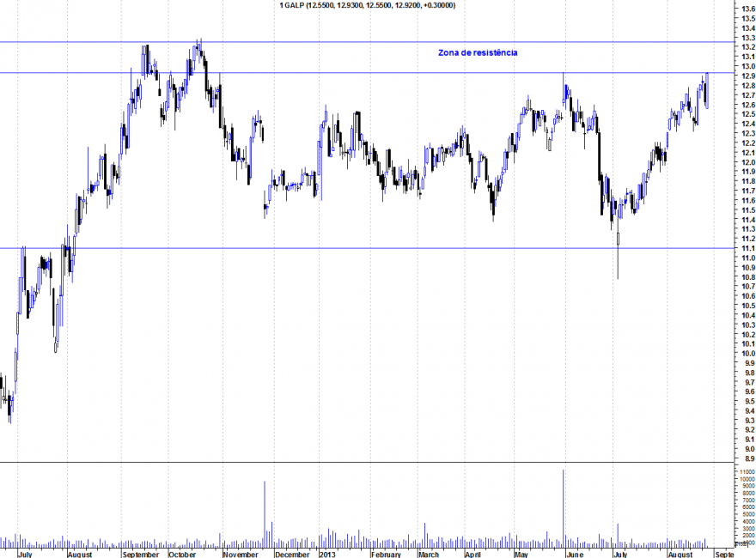
Task: Click the 'April' label on time axis
Action: [472, 555]
